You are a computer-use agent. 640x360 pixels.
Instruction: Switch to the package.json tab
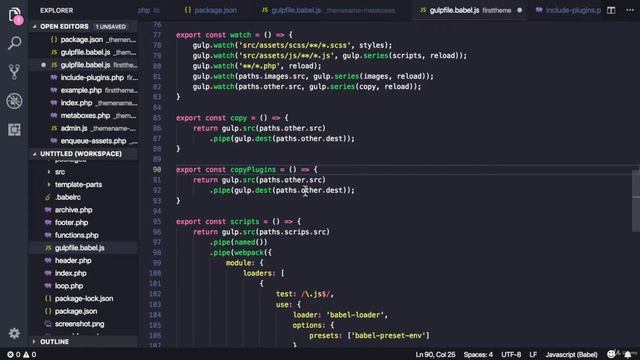[211, 10]
